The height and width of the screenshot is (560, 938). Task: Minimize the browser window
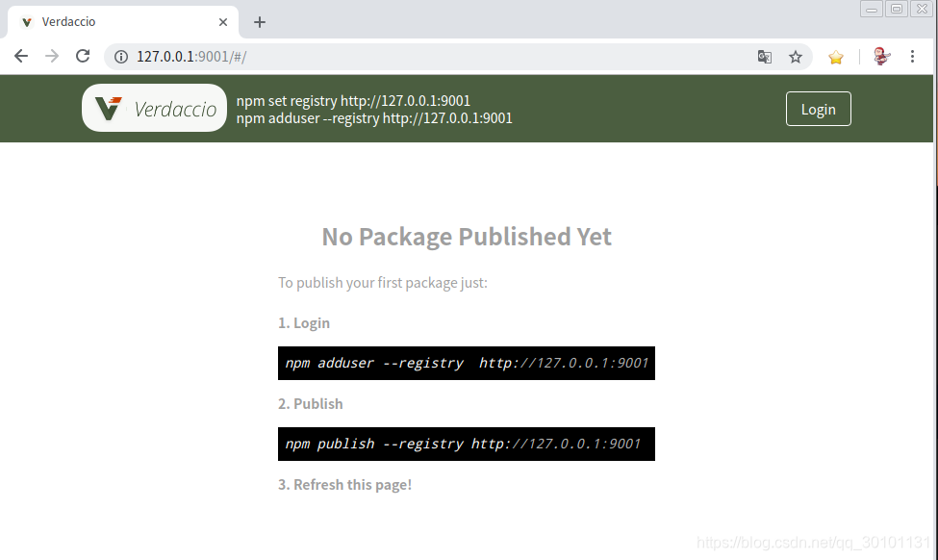pyautogui.click(x=872, y=9)
